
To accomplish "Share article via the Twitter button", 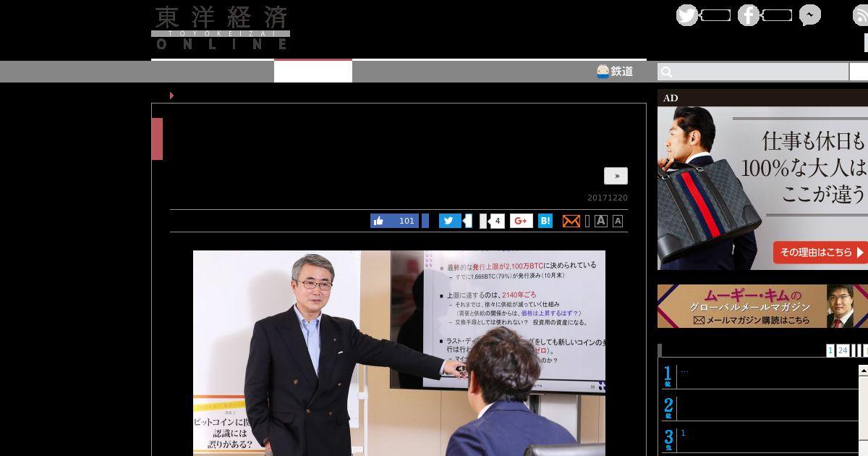I will [x=451, y=221].
